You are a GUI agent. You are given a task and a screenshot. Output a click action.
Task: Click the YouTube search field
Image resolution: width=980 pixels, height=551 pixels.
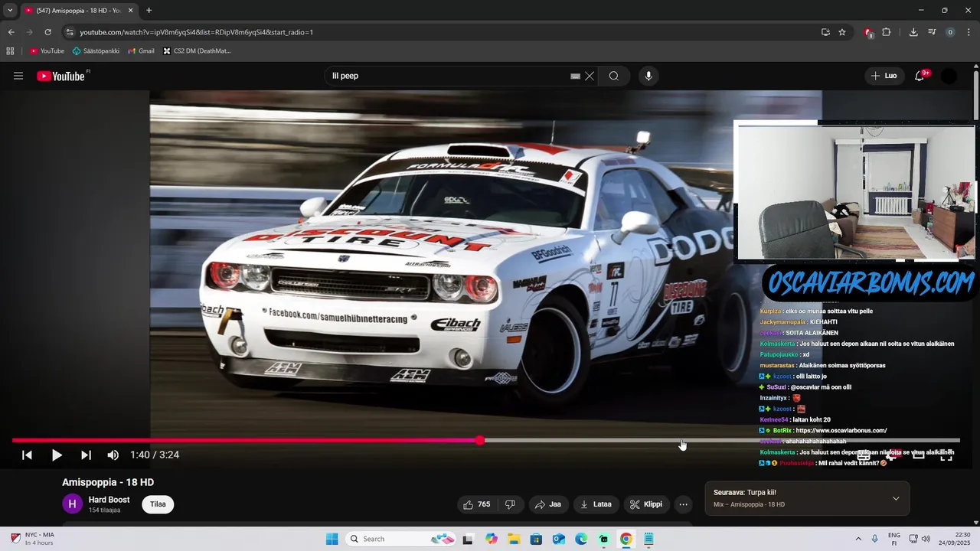449,76
